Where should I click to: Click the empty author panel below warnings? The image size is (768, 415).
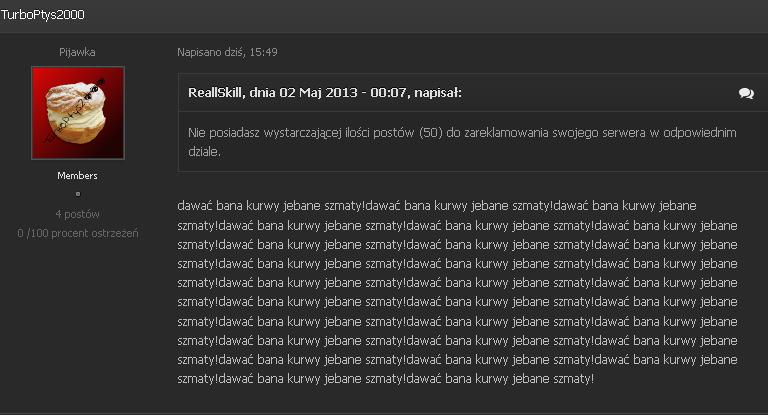(x=77, y=323)
